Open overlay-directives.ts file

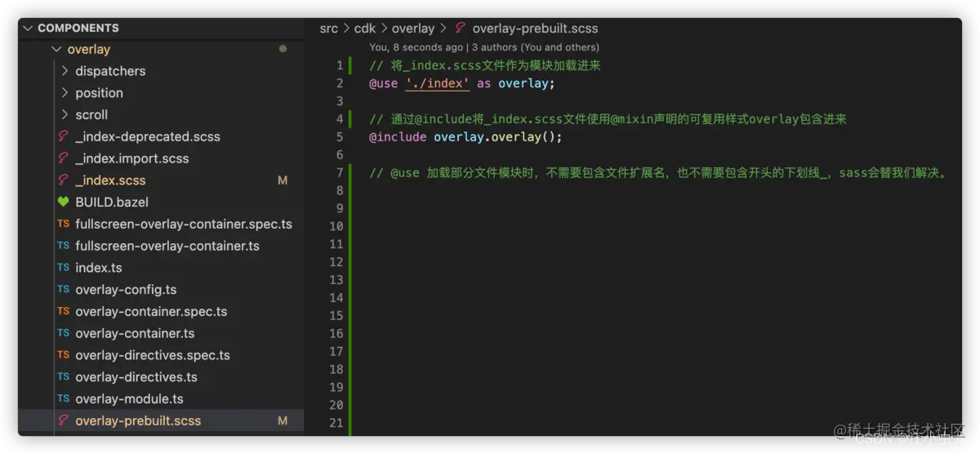(x=136, y=377)
